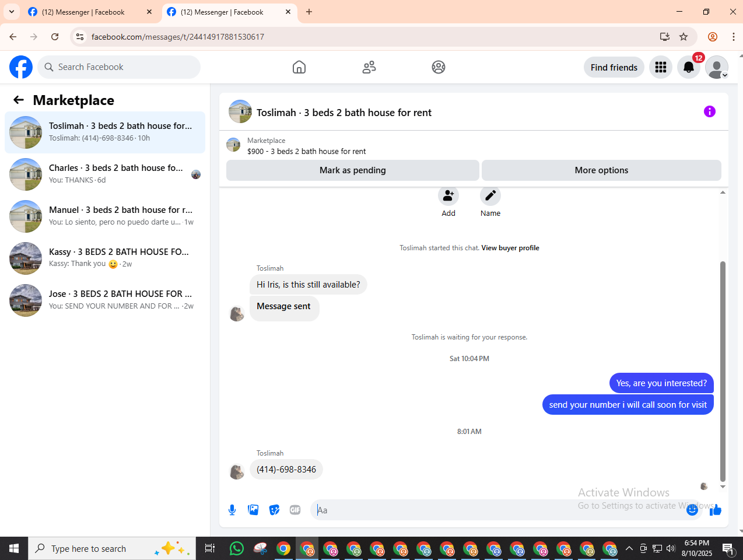Click the Facebook logo
The image size is (743, 560).
[21, 67]
